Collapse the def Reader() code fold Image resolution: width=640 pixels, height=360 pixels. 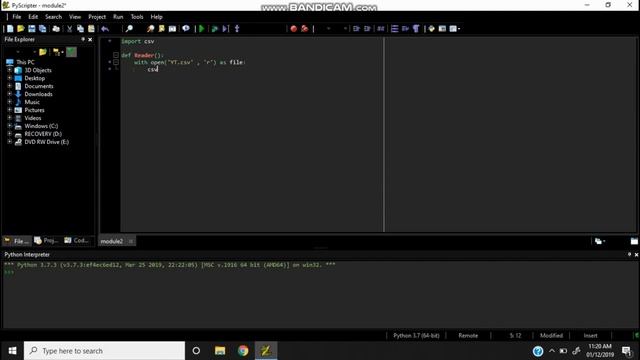(116, 55)
